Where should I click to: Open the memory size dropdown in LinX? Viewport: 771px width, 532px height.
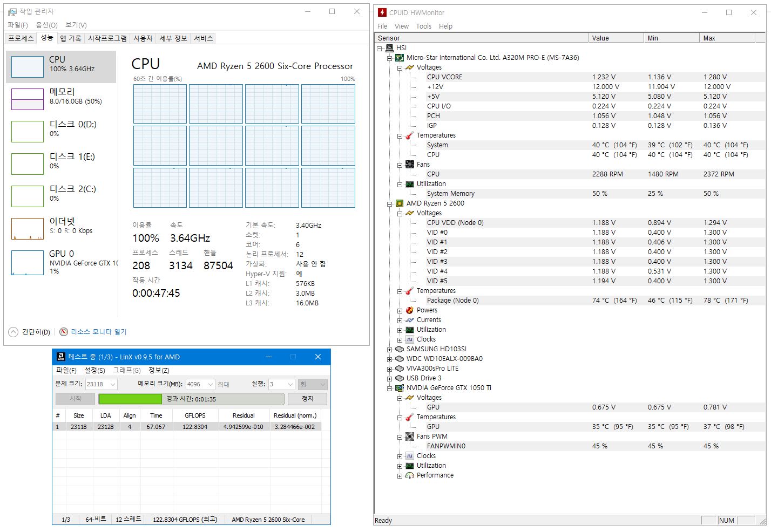coord(211,384)
